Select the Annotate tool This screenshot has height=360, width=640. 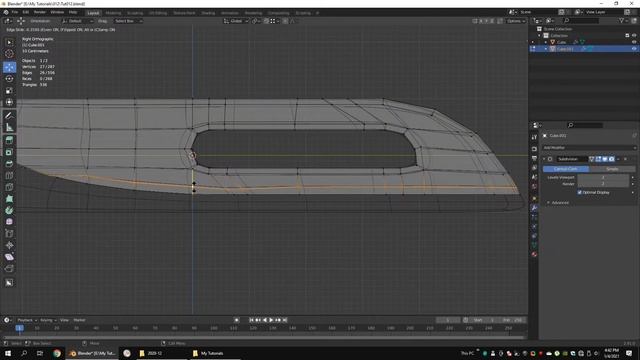9,116
